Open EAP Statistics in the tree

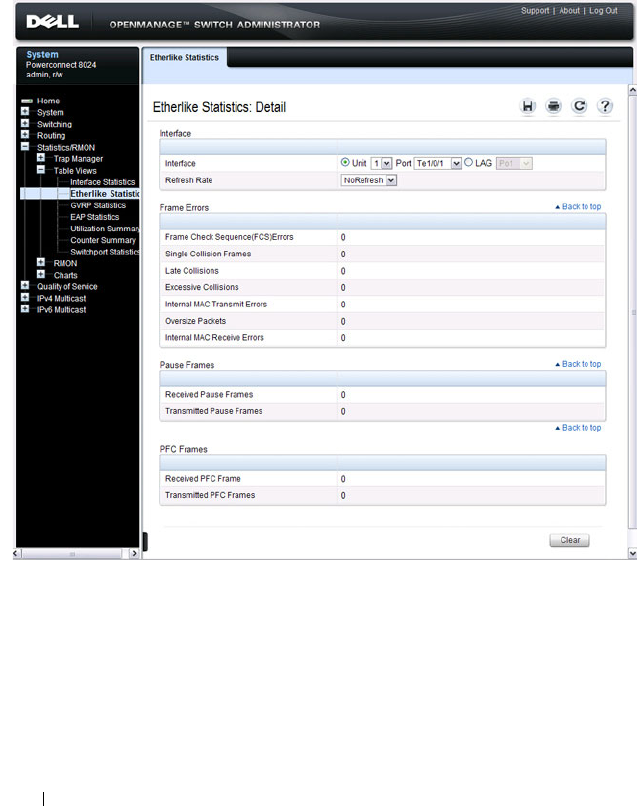pyautogui.click(x=95, y=217)
